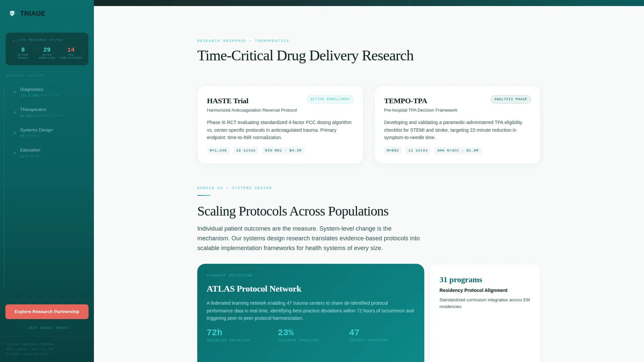Click the Active Enrollment badge
Image resolution: width=644 pixels, height=362 pixels.
(x=330, y=99)
